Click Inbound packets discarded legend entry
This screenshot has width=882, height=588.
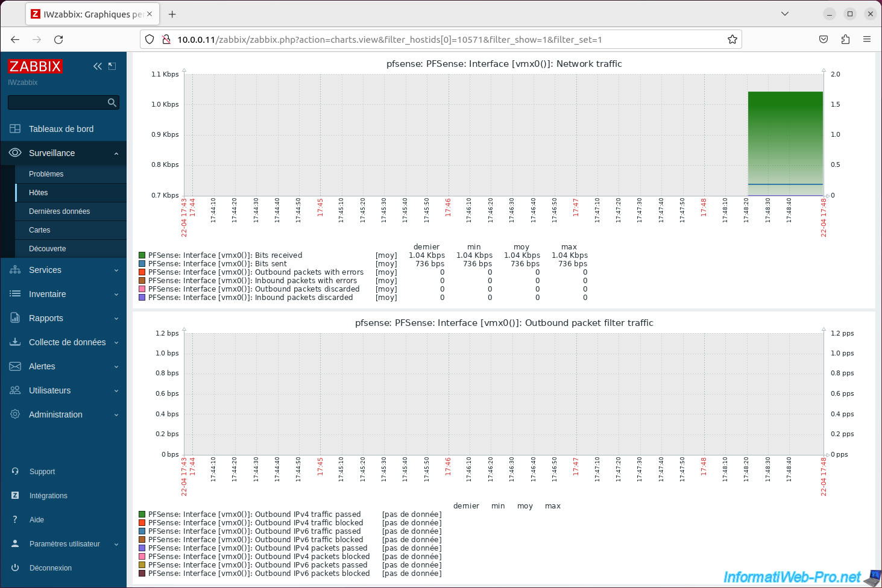[251, 298]
